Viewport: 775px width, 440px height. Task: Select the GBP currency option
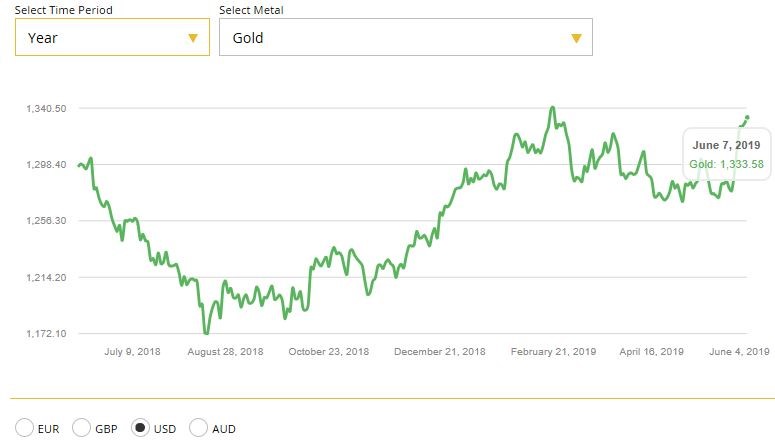tap(82, 428)
